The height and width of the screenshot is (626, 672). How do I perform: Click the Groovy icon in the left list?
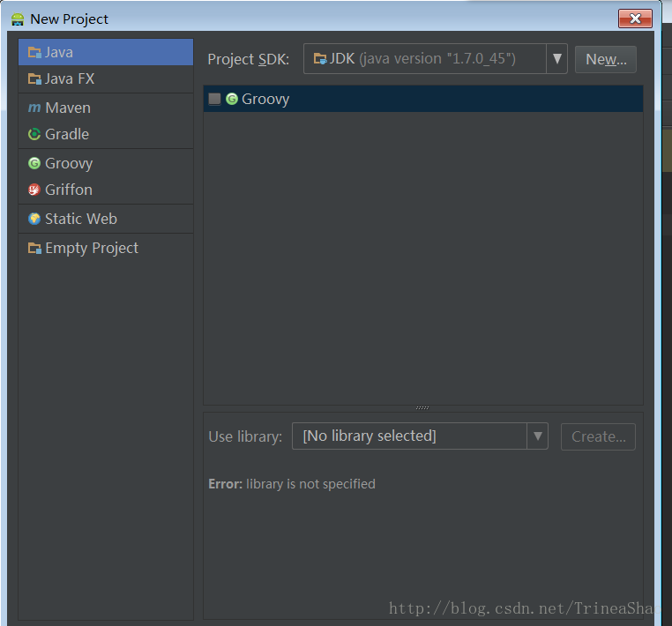tap(34, 163)
